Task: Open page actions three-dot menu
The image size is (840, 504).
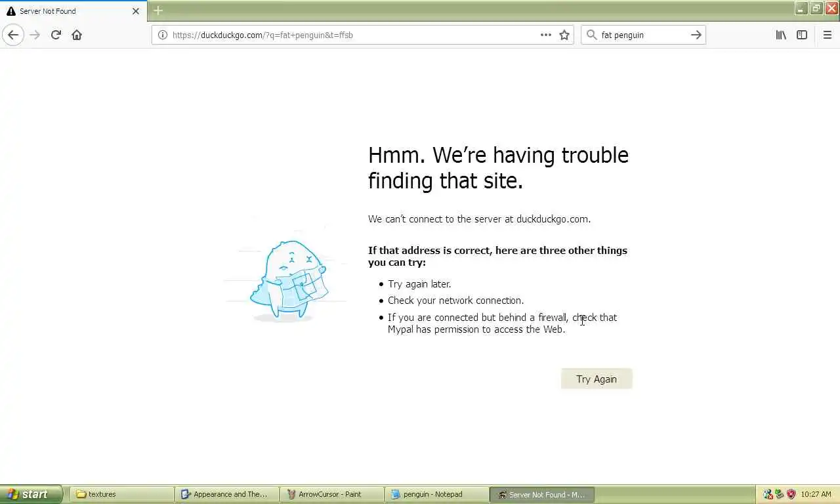Action: pos(546,35)
